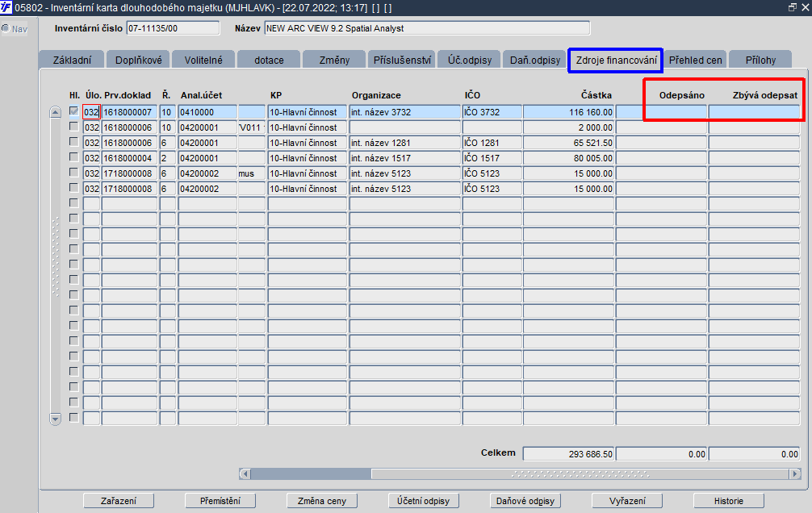The image size is (812, 513).
Task: Click left arrow of horizontal scrollbar
Action: point(245,473)
